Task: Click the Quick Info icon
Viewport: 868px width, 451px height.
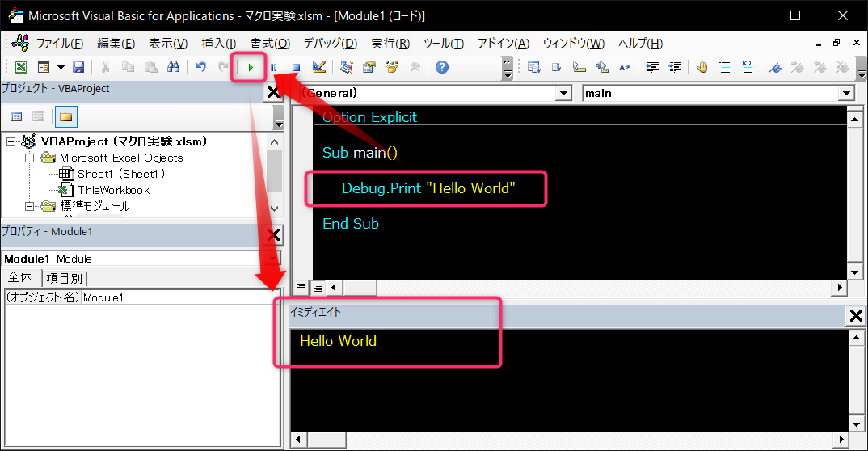Action: tap(579, 68)
